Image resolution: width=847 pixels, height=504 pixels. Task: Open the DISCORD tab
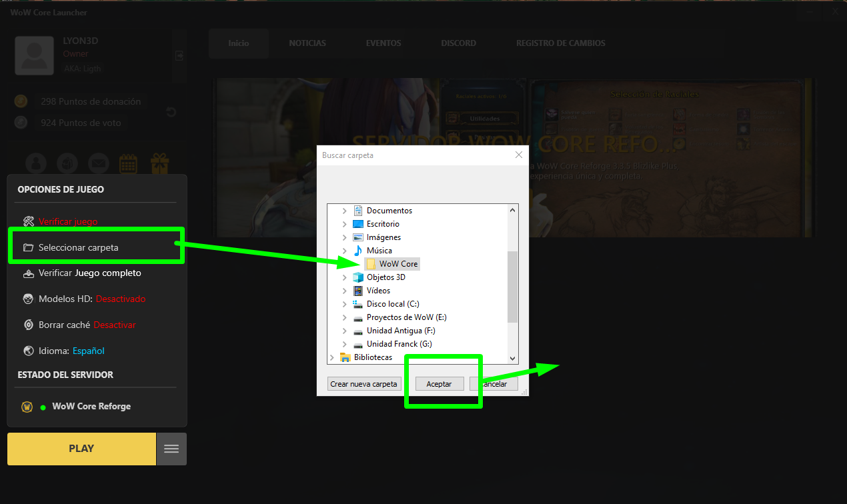coord(459,43)
